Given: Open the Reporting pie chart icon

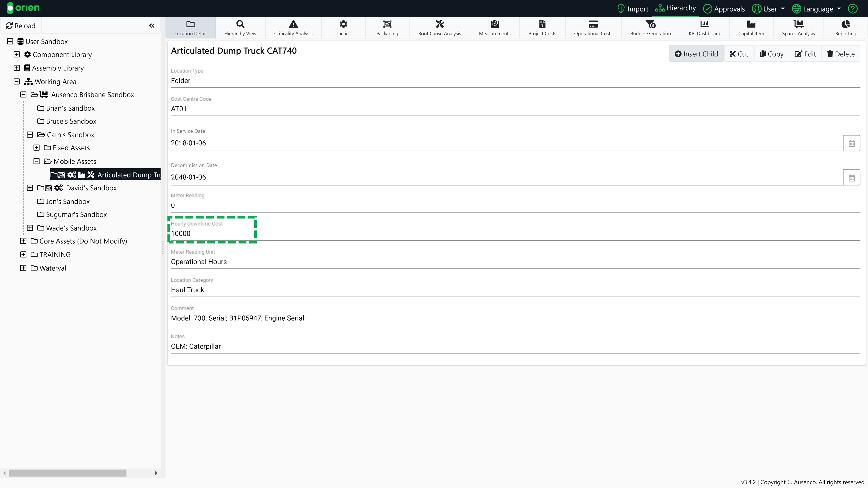Looking at the screenshot, I should point(845,24).
